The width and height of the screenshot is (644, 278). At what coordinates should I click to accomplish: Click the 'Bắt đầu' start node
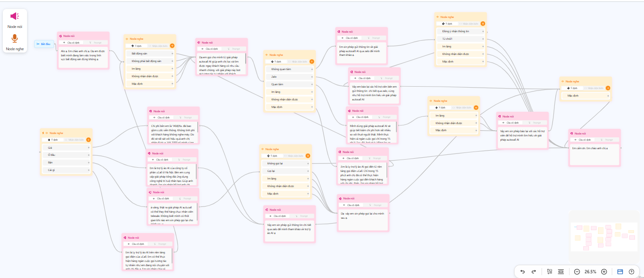(44, 44)
